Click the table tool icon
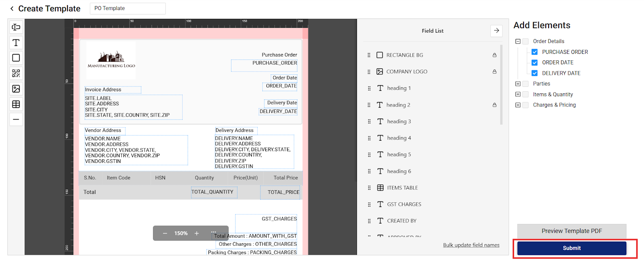This screenshot has height=263, width=644. (x=16, y=104)
